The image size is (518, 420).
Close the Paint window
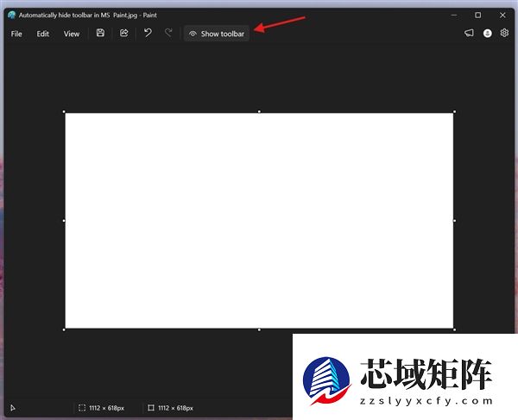(x=502, y=16)
